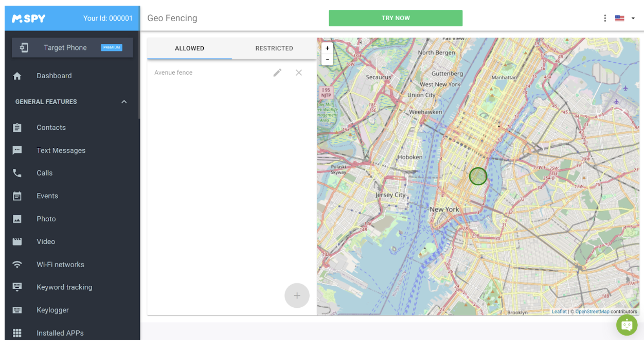Click the Try Now button
Image resolution: width=644 pixels, height=349 pixels.
click(x=396, y=18)
